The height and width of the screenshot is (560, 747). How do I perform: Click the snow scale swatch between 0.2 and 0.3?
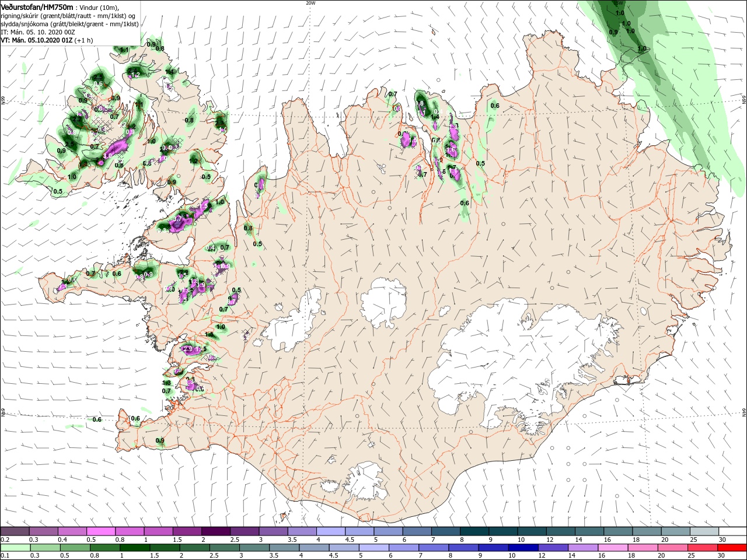(15, 531)
